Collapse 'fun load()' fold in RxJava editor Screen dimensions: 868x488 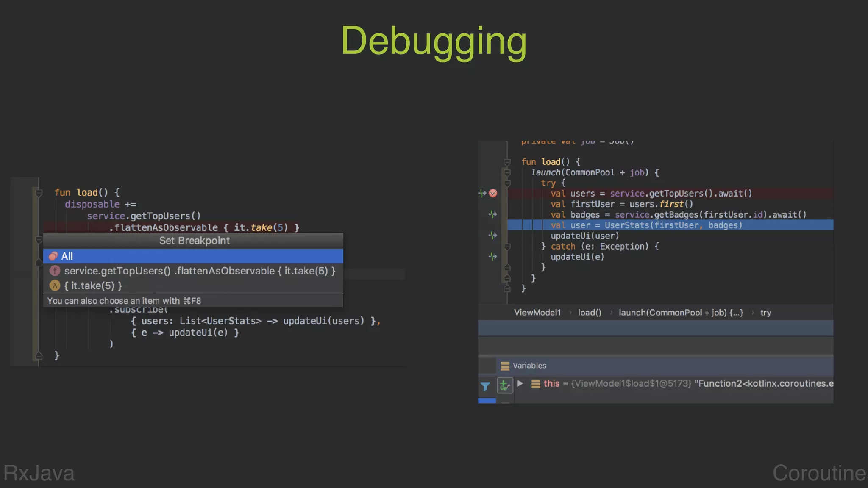coord(39,193)
